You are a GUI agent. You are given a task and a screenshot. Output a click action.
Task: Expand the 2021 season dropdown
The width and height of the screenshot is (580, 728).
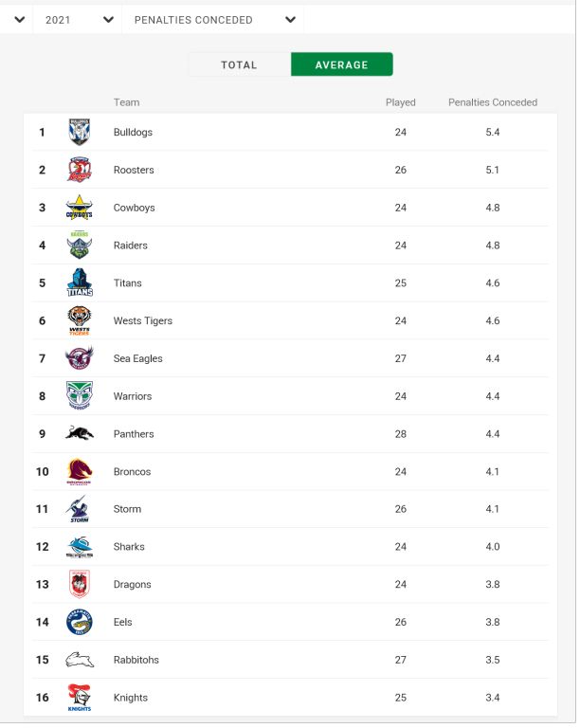tap(78, 20)
